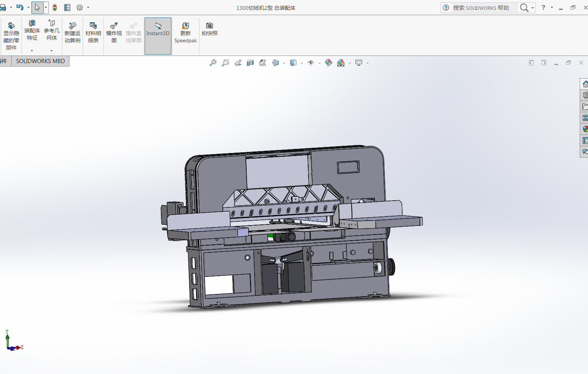Open Edit Appearance color-ball icon
The height and width of the screenshot is (374, 588).
(x=329, y=63)
